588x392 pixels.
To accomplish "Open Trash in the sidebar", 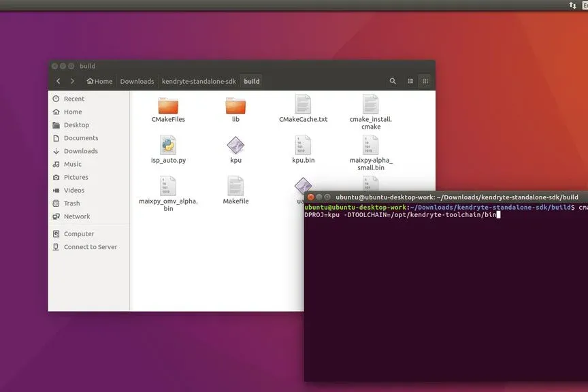I will (x=71, y=203).
